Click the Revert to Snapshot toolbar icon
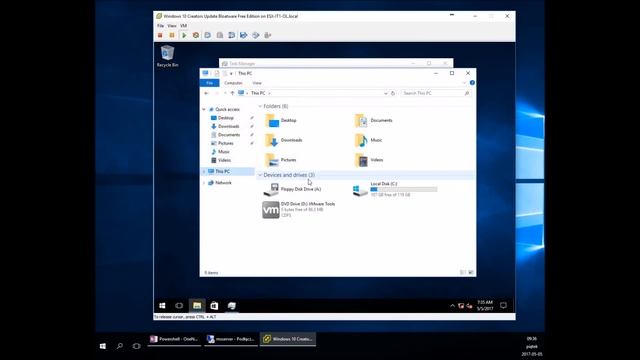The height and width of the screenshot is (360, 640). click(x=220, y=36)
